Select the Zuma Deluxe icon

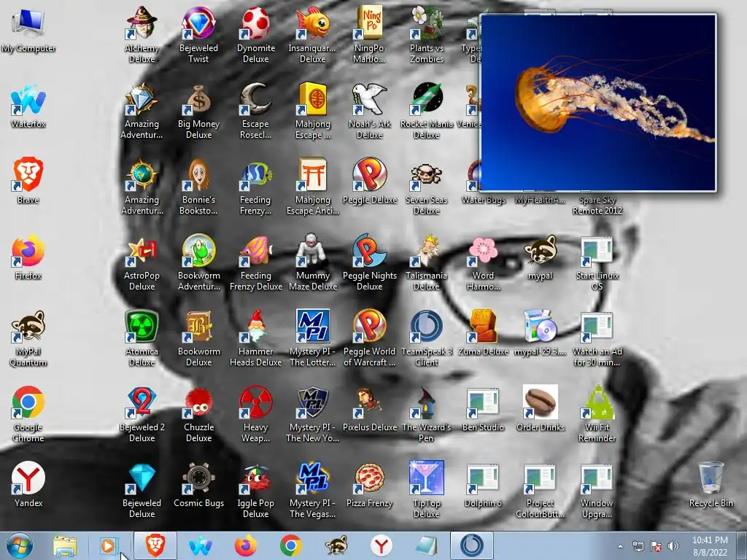click(x=483, y=333)
